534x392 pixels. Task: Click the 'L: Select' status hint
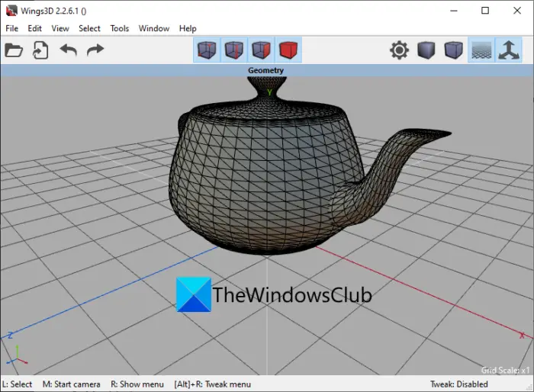(x=17, y=384)
